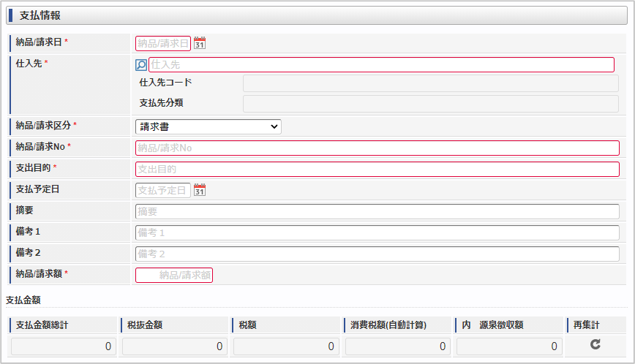Viewport: 635px width, 364px height.
Task: Open the 納品/請求区分 dropdown showing 請求書
Action: [x=208, y=126]
